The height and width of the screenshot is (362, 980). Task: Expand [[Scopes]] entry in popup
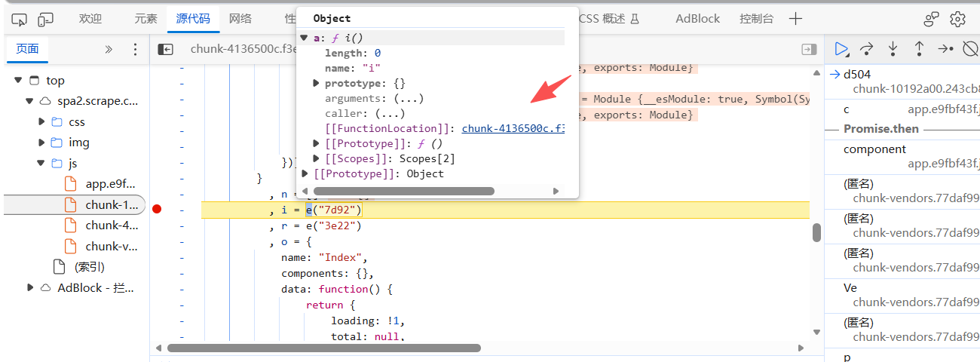[317, 158]
